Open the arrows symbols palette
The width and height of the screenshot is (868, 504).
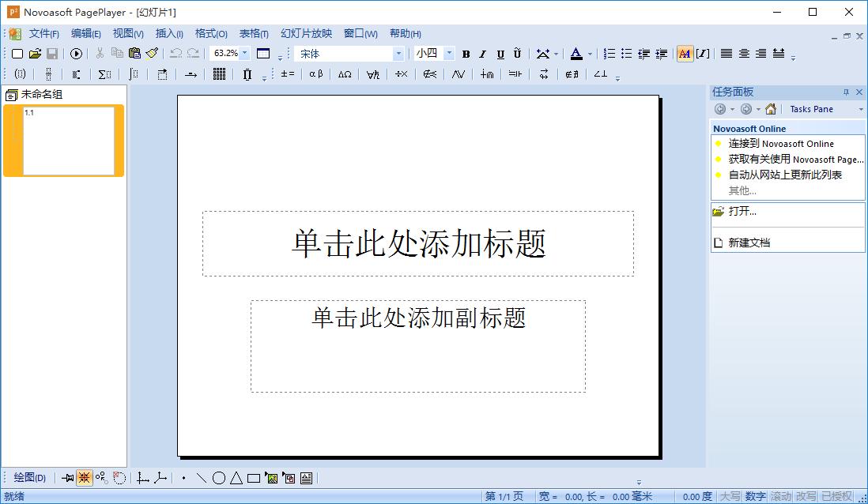point(544,74)
